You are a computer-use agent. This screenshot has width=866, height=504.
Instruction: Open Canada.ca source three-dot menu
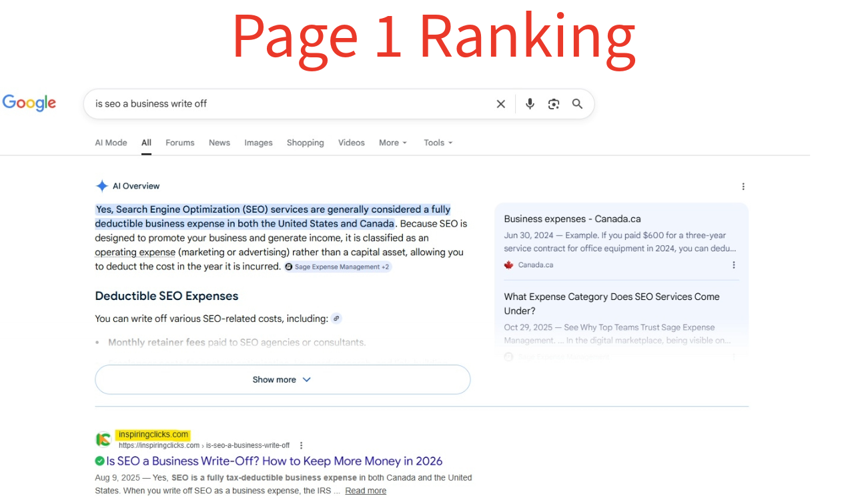[734, 265]
